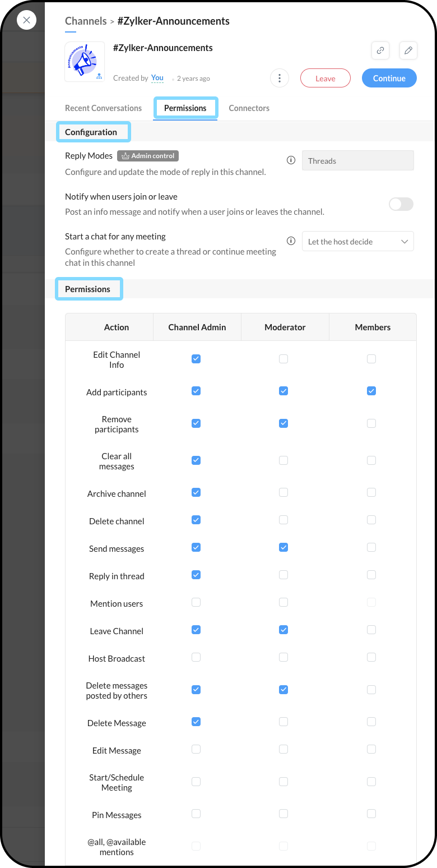437x868 pixels.
Task: Click the meeting chat info icon
Action: coord(291,241)
